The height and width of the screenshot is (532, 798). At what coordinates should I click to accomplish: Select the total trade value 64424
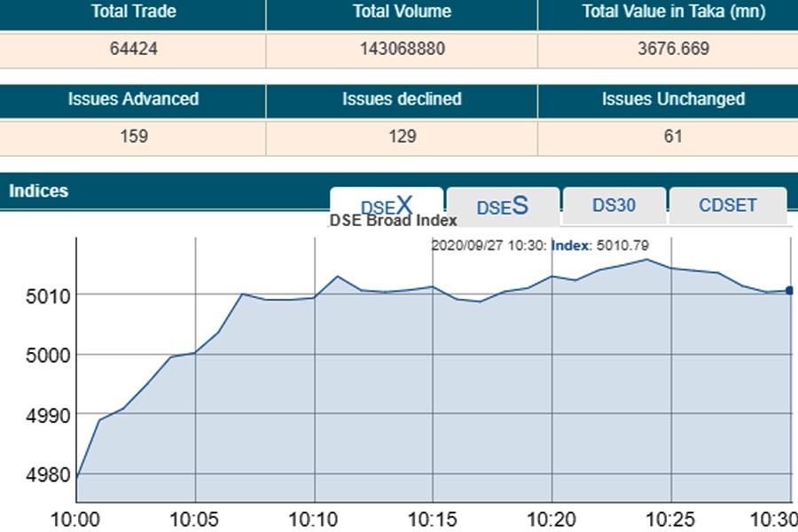point(133,49)
